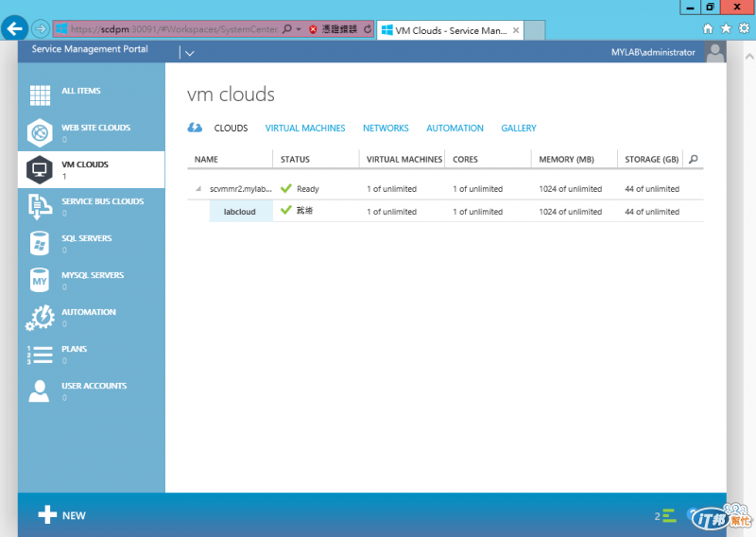Viewport: 756px width, 537px height.
Task: Click address bar search magnifier
Action: (287, 29)
